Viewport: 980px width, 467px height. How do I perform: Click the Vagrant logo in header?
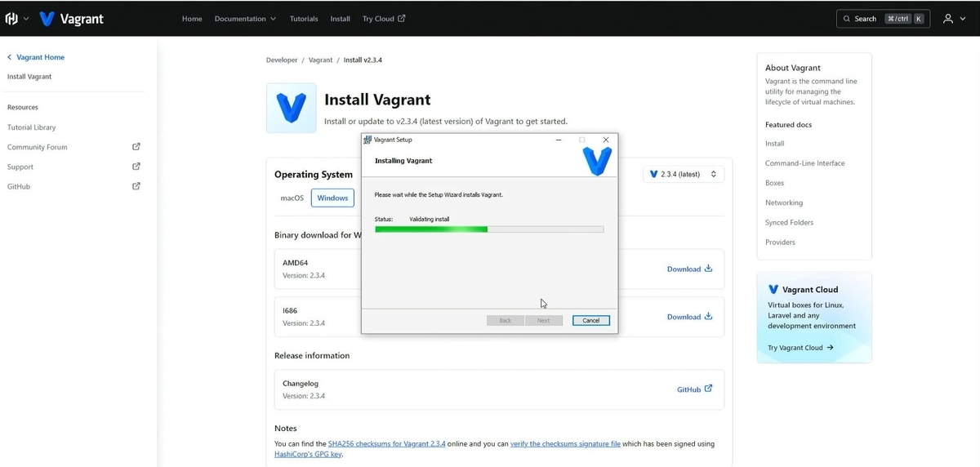(72, 19)
